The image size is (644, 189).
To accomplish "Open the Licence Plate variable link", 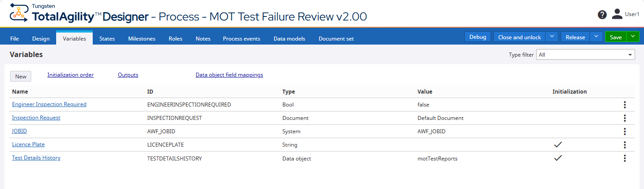I will 28,144.
